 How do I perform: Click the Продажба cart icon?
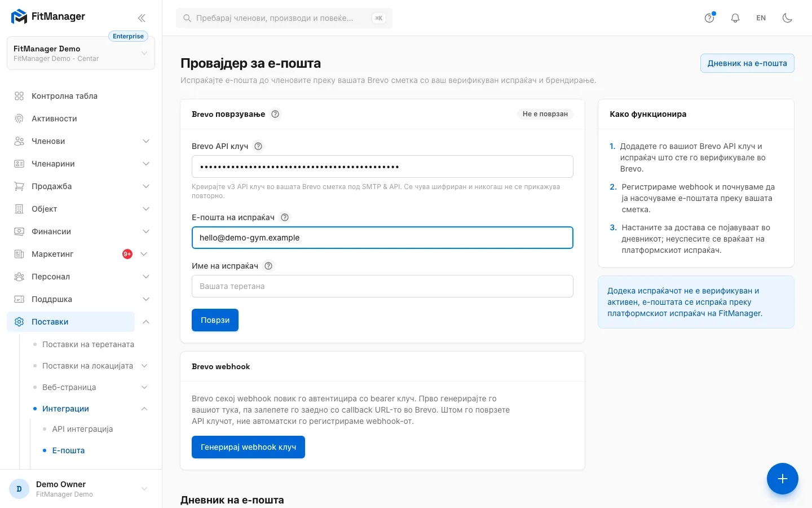point(19,186)
